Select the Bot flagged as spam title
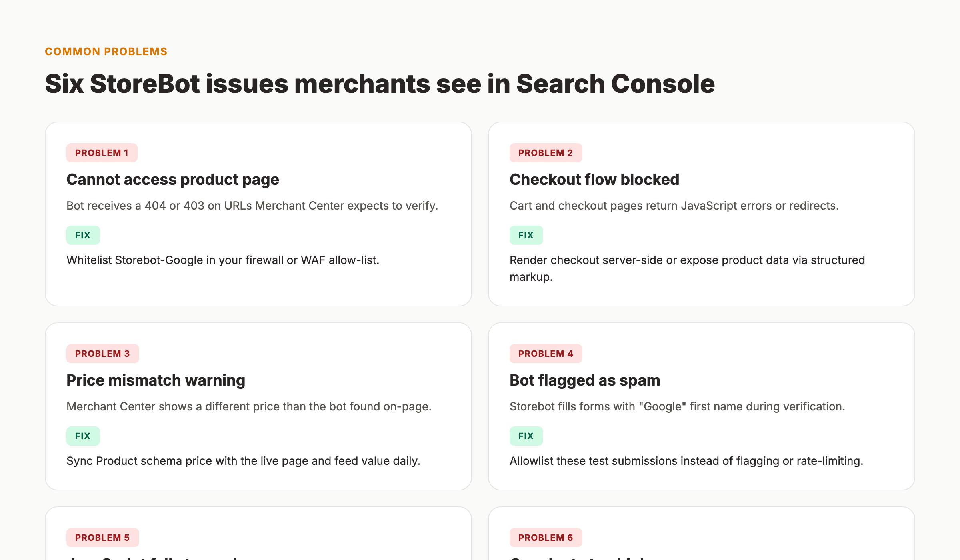The width and height of the screenshot is (960, 560). coord(585,380)
